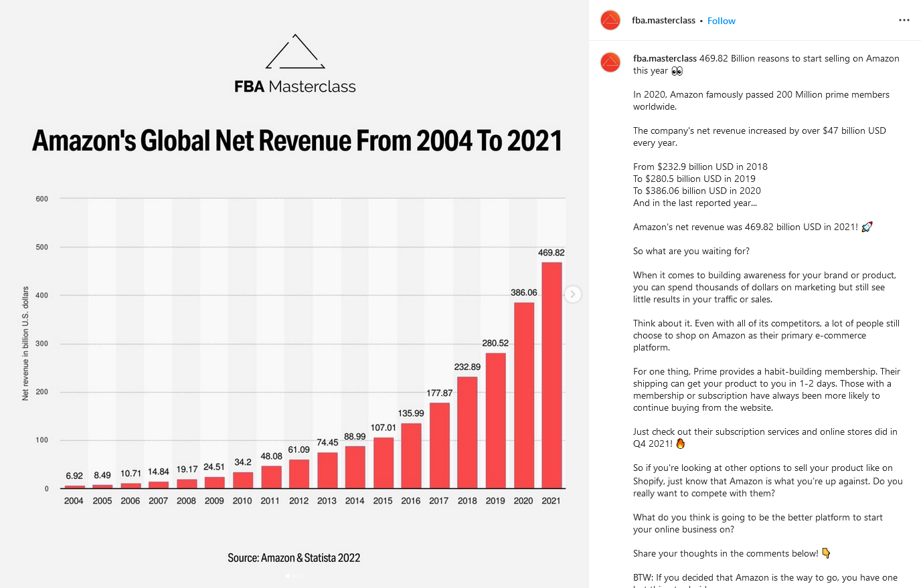Click the line 'From $232.9 billion USD in 2018'
Viewport: 921px width, 588px height.
click(x=700, y=167)
